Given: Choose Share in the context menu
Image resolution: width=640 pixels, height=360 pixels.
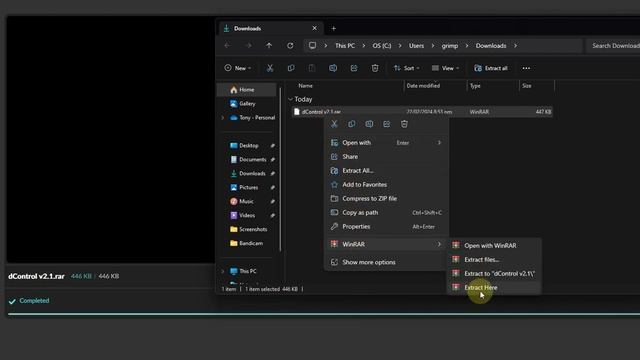Looking at the screenshot, I should pyautogui.click(x=386, y=157).
